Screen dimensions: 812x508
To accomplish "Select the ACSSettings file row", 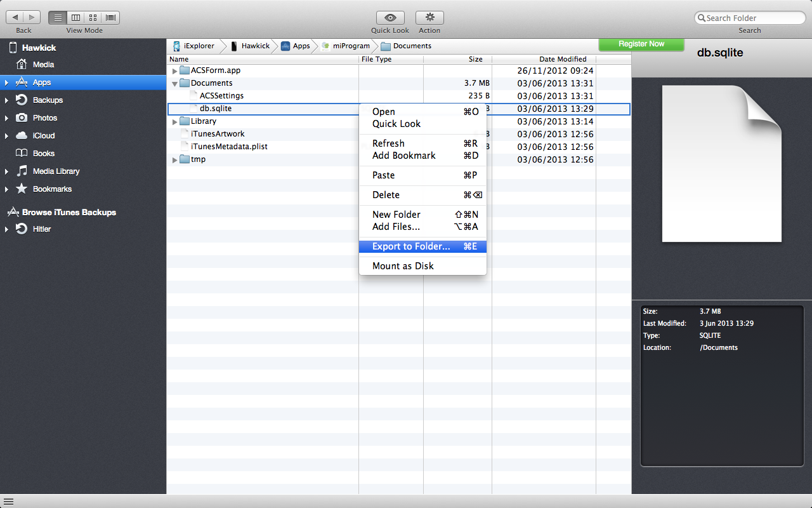I will click(399, 96).
